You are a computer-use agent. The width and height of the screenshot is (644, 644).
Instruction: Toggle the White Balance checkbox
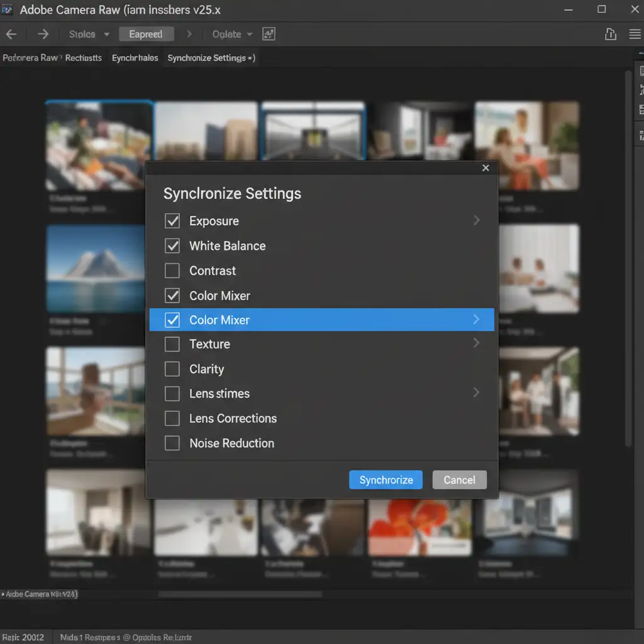(172, 246)
